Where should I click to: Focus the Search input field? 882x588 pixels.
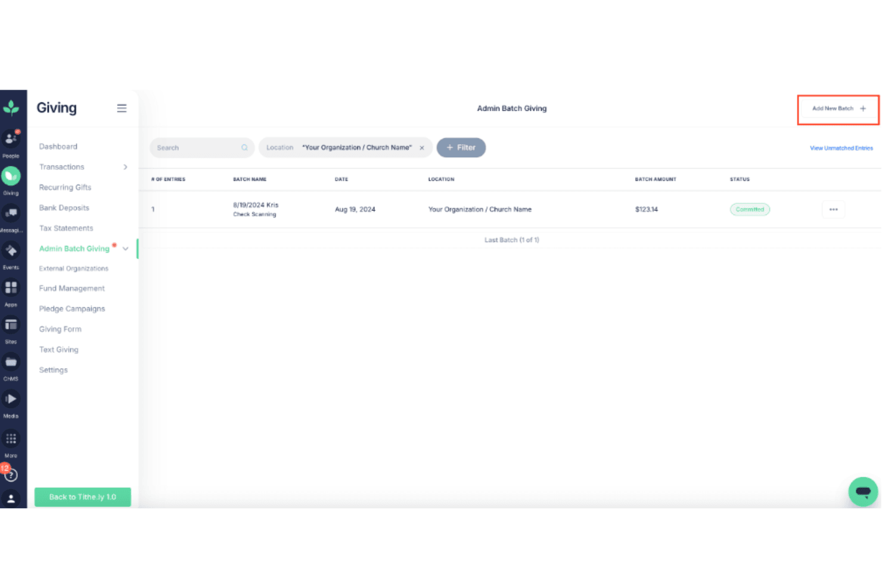(x=202, y=148)
